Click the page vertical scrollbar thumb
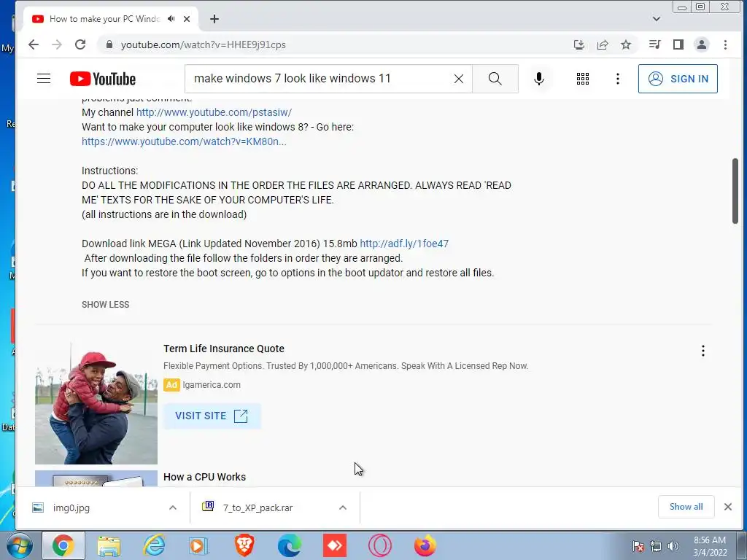 tap(735, 190)
